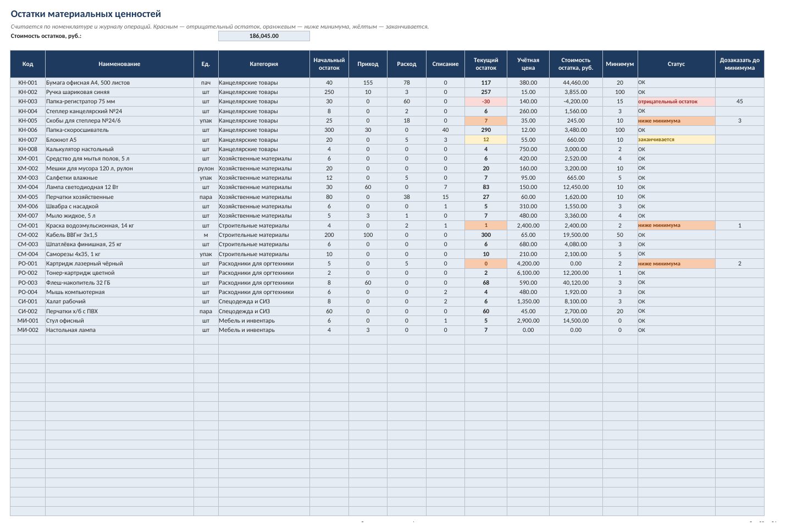The width and height of the screenshot is (786, 532).
Task: Select the red -30 current stock cell
Action: (x=486, y=102)
